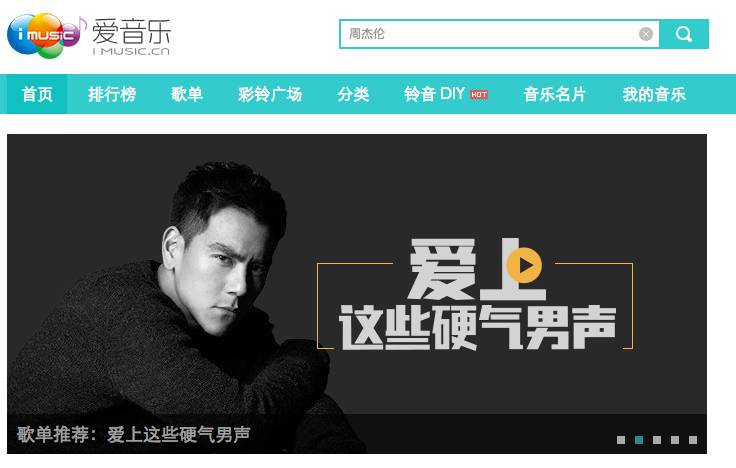
Task: Click the orange play button on banner
Action: 524,265
